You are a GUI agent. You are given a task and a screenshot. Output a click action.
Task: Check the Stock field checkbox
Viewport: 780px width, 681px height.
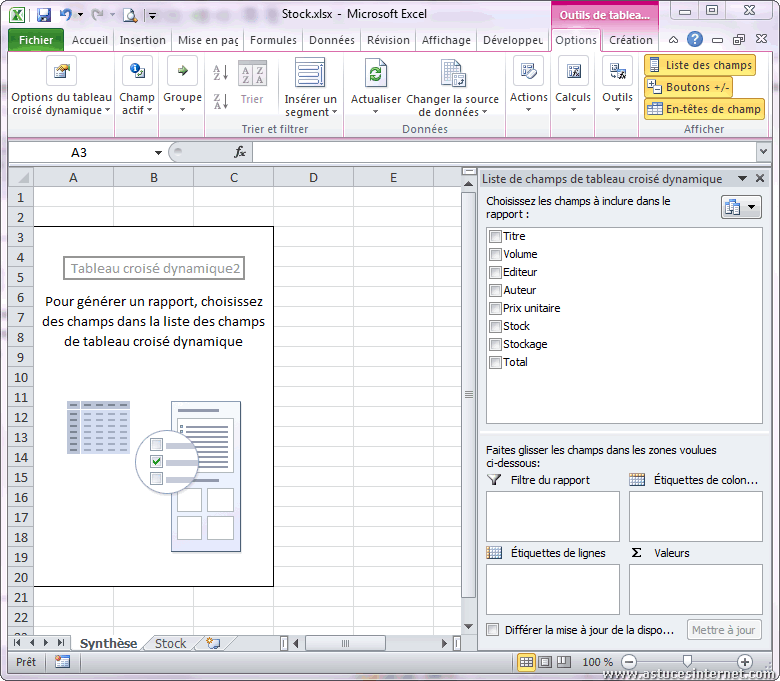pyautogui.click(x=495, y=326)
